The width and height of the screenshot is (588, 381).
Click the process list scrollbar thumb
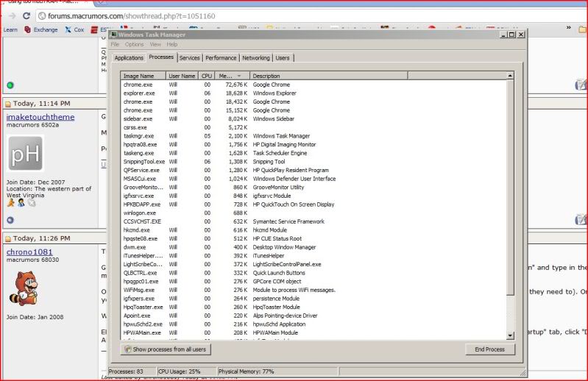click(510, 188)
